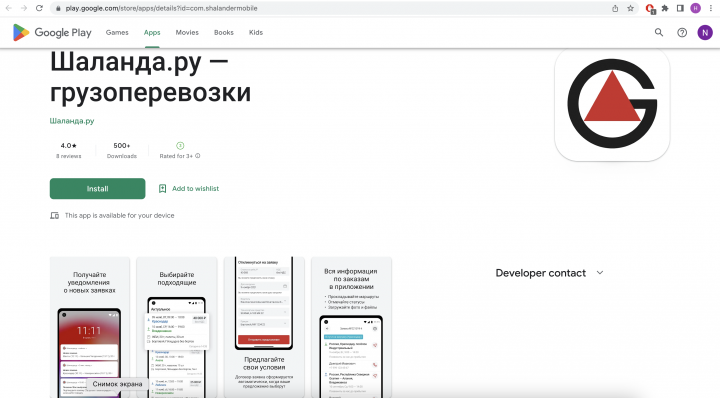Image resolution: width=720 pixels, height=398 pixels.
Task: Reload the page with refresh icon
Action: [x=39, y=8]
